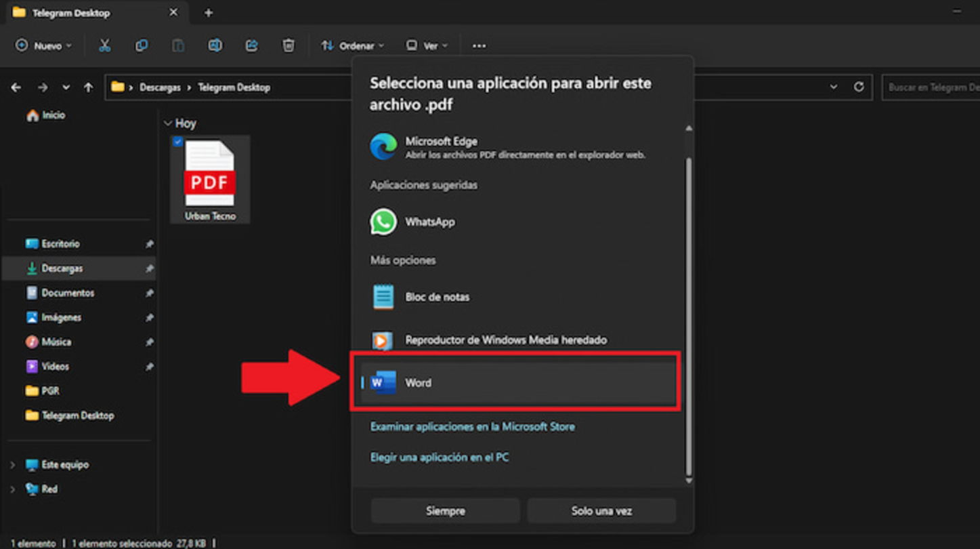Click Elegir una aplicación en el PC
Screen dimensions: 980x549
tap(439, 457)
